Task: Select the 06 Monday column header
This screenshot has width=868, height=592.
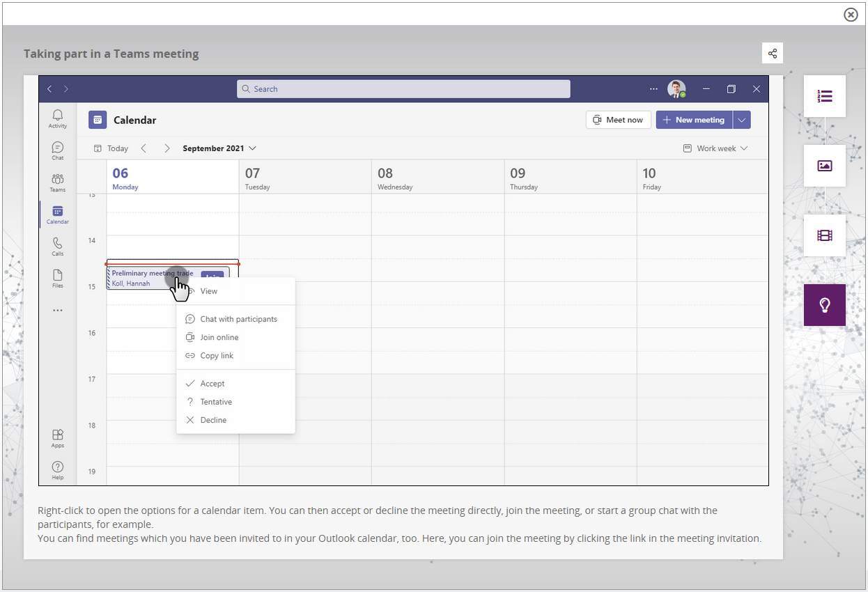Action: click(x=173, y=177)
